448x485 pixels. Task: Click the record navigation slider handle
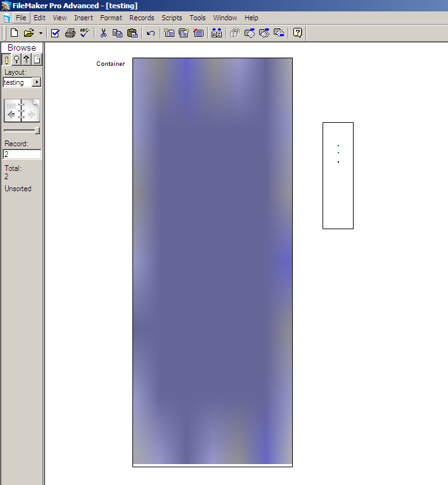37,130
